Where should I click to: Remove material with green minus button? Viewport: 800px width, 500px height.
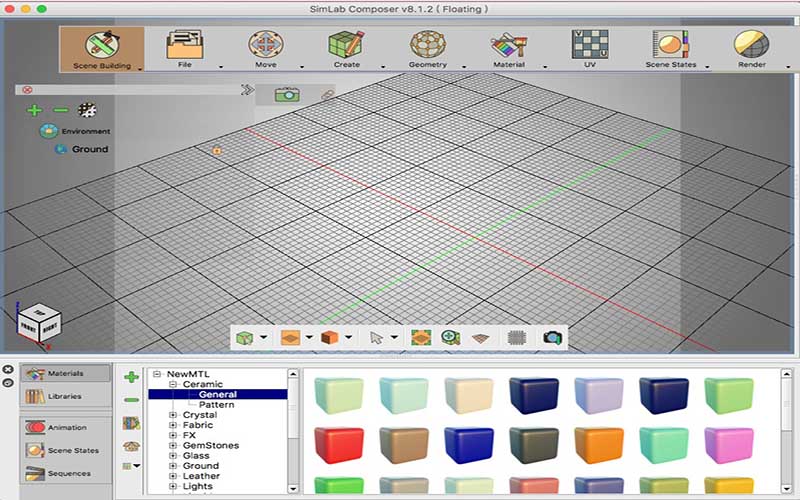(132, 400)
